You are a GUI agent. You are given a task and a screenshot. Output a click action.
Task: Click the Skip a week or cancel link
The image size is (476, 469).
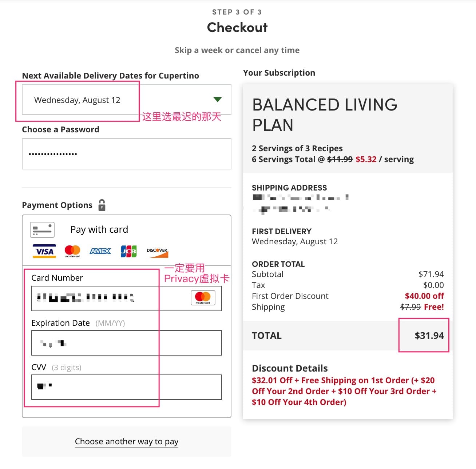(x=237, y=50)
